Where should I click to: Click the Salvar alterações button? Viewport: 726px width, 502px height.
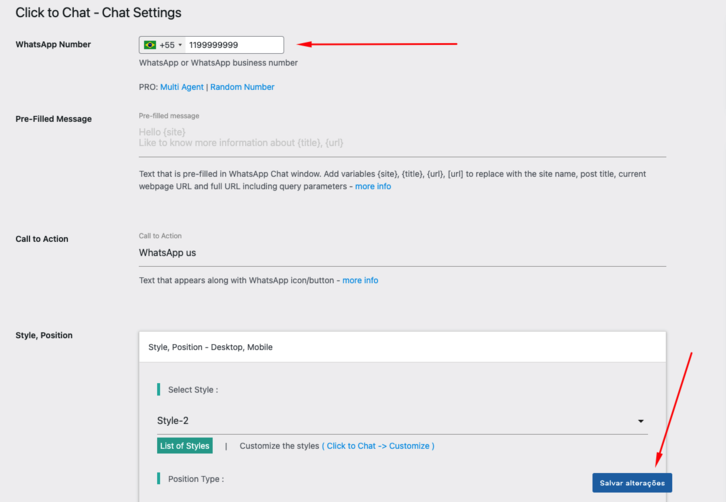(x=632, y=483)
